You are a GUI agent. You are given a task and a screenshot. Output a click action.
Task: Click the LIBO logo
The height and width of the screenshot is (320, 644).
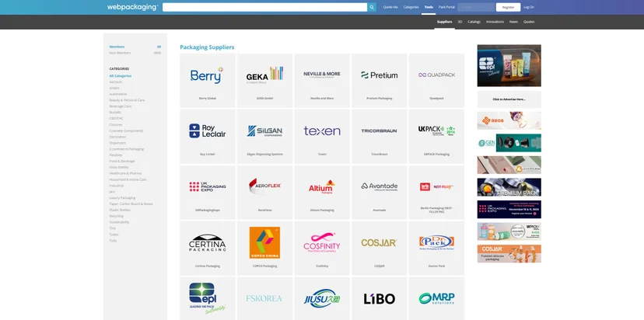(379, 299)
